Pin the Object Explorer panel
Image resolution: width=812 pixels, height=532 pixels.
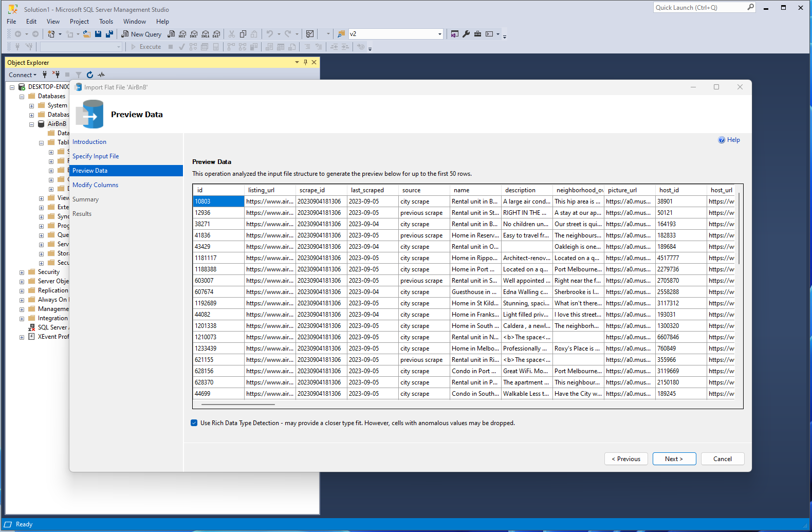[305, 62]
